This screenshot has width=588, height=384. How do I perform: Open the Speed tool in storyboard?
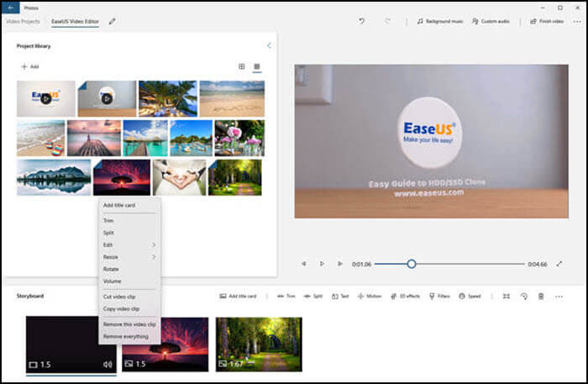point(470,297)
